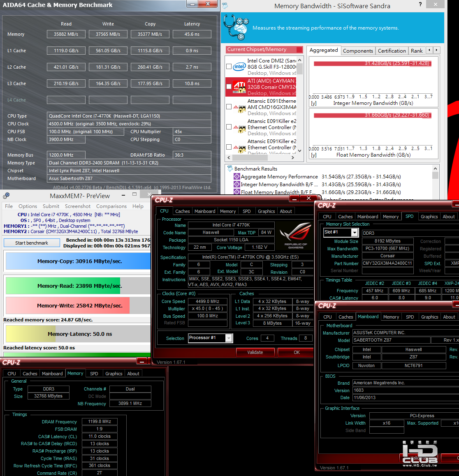The image size is (459, 476).
Task: Click the Memory-Write 25842 MByte/sec bar
Action: [79, 305]
